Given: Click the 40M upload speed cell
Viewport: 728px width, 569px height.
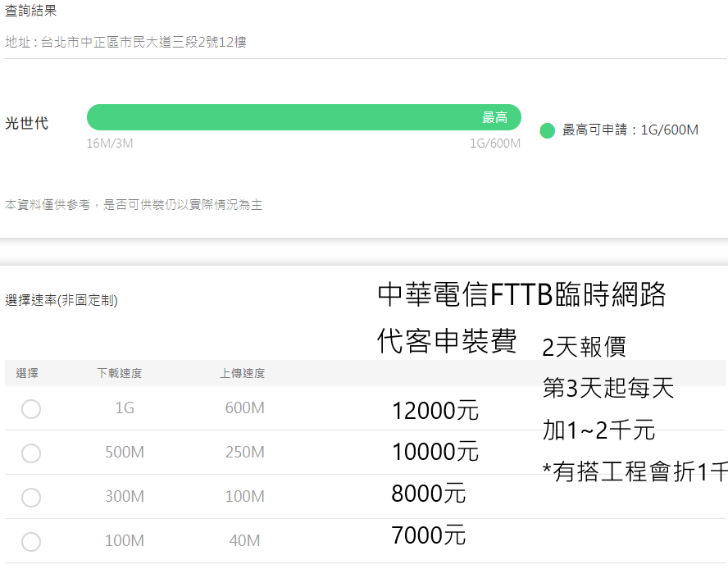Looking at the screenshot, I should pyautogui.click(x=244, y=540).
